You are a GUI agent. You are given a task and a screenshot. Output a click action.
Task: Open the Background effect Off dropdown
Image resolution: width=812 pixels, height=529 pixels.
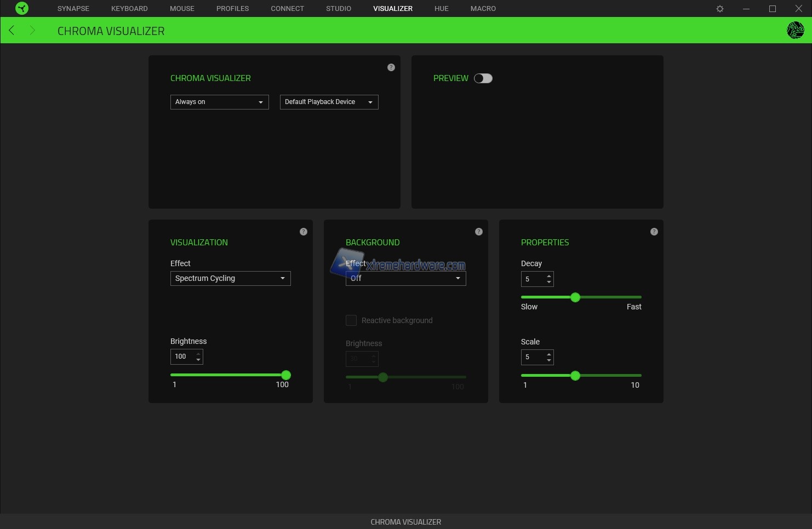[x=405, y=278]
